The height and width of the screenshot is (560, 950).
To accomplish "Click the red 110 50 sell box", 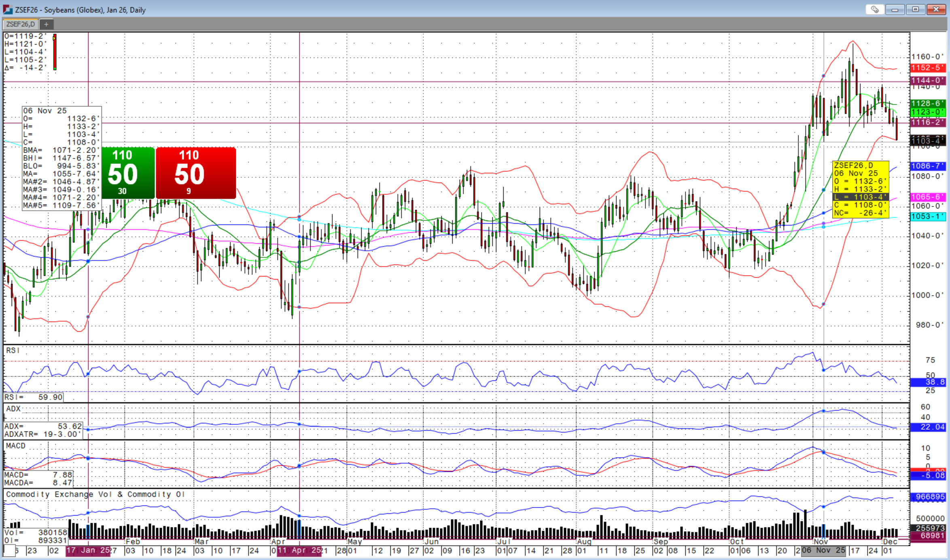I will click(196, 173).
